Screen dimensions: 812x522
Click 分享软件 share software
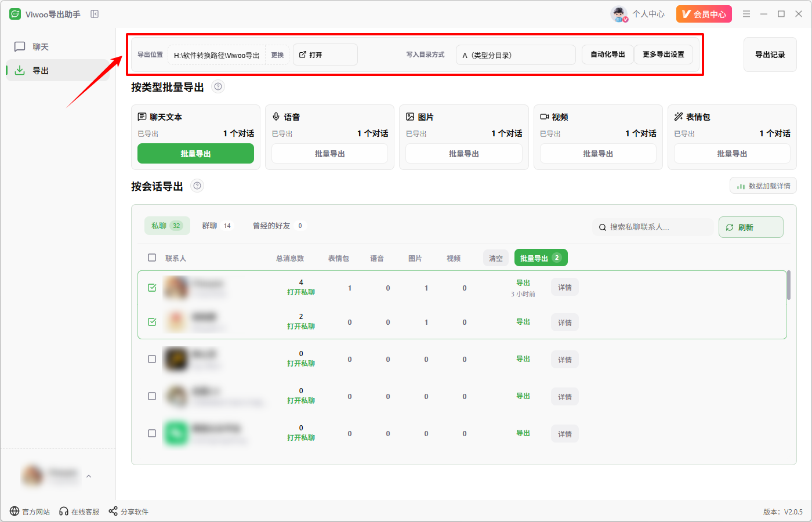(129, 512)
